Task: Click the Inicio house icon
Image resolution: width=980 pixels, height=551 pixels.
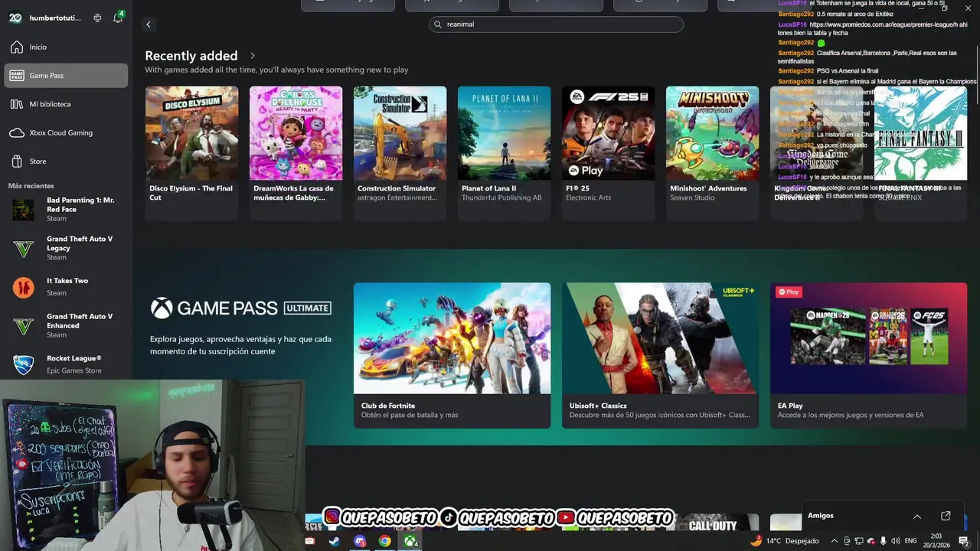Action: click(17, 47)
